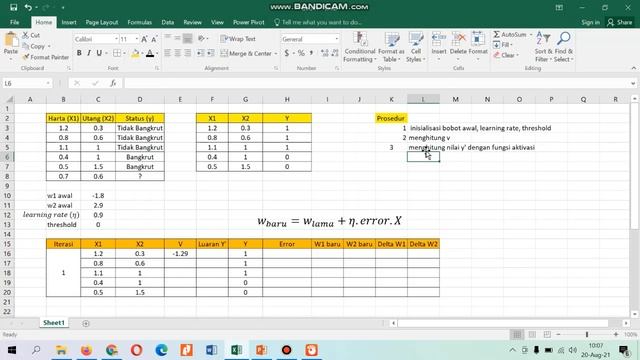Viewport: 640px width, 360px height.
Task: Click the Middle Align icon
Action: tap(178, 38)
